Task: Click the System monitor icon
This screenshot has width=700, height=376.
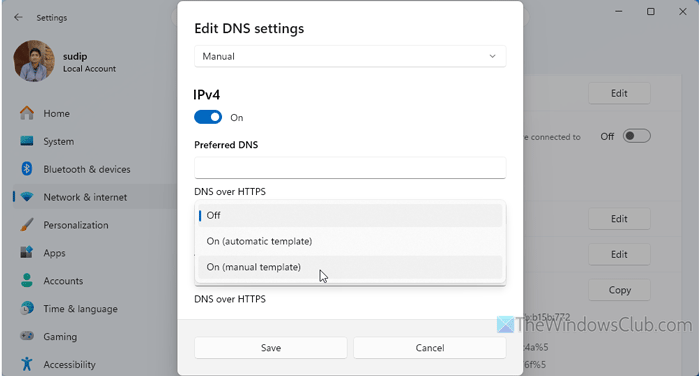Action: [27, 141]
